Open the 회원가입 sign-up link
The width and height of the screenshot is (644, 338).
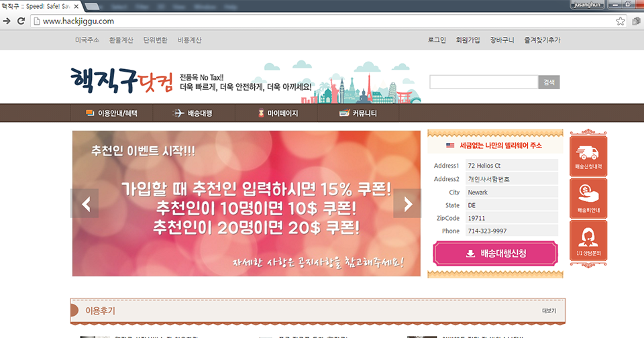[x=468, y=40]
